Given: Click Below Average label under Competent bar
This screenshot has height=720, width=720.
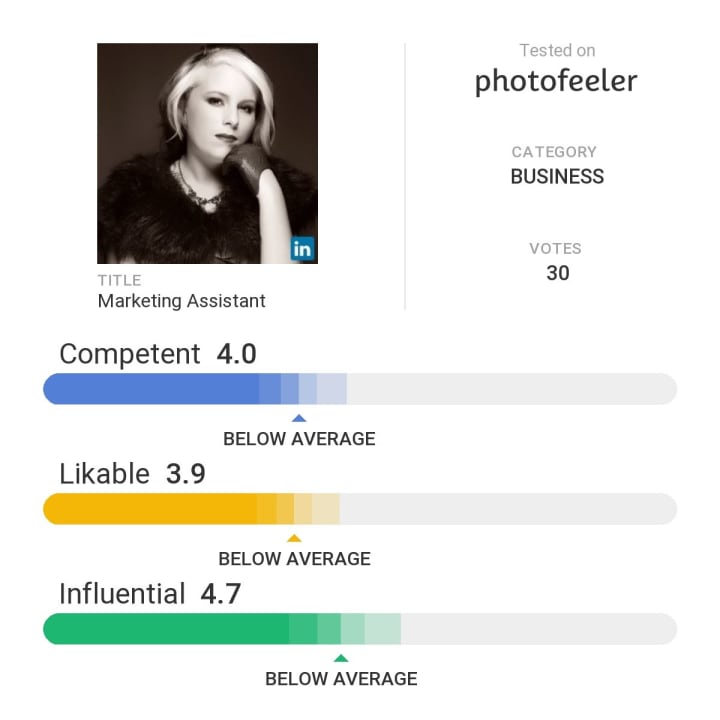Looking at the screenshot, I should click(299, 439).
